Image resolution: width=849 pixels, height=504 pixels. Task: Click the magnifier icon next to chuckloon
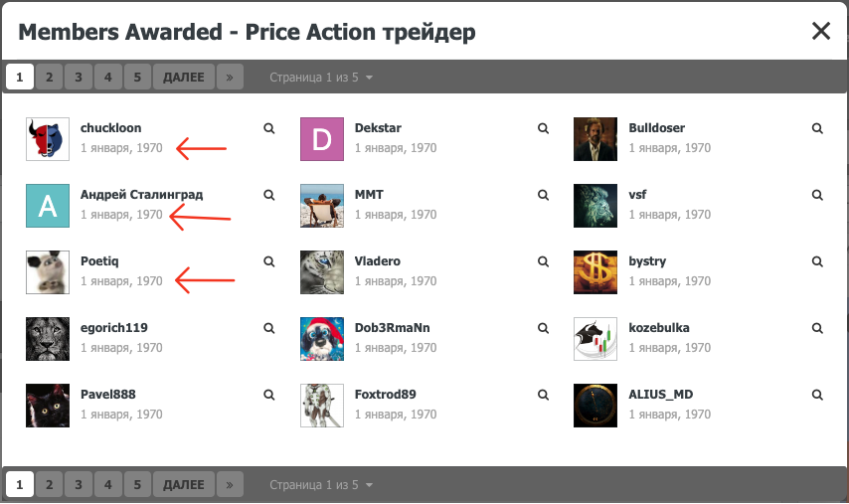pos(269,128)
